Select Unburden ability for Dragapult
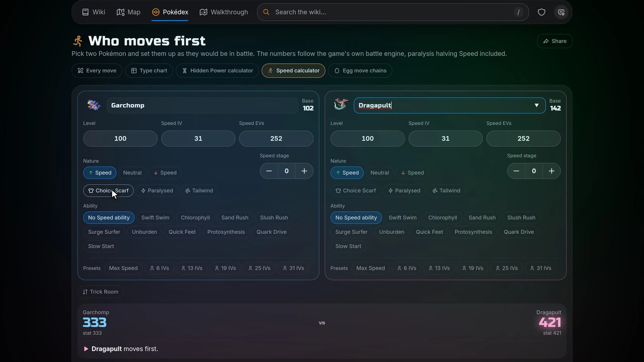The width and height of the screenshot is (644, 362). coord(391,232)
